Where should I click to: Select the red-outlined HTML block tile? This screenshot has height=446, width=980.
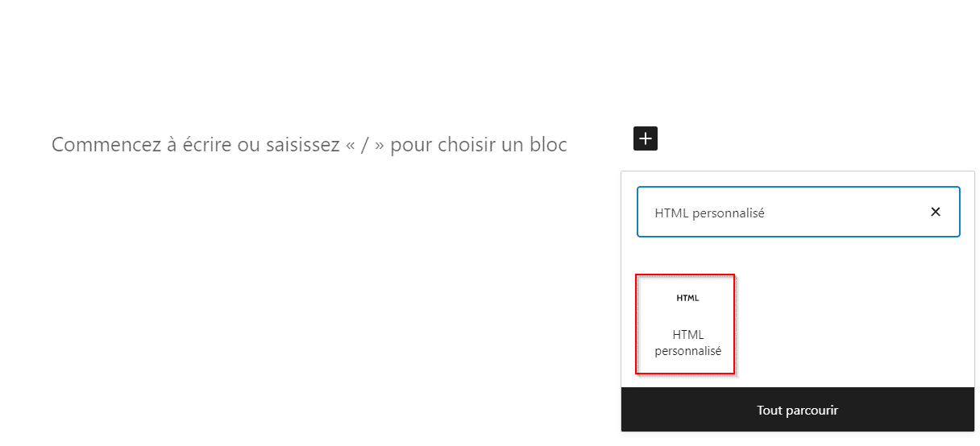click(x=687, y=324)
